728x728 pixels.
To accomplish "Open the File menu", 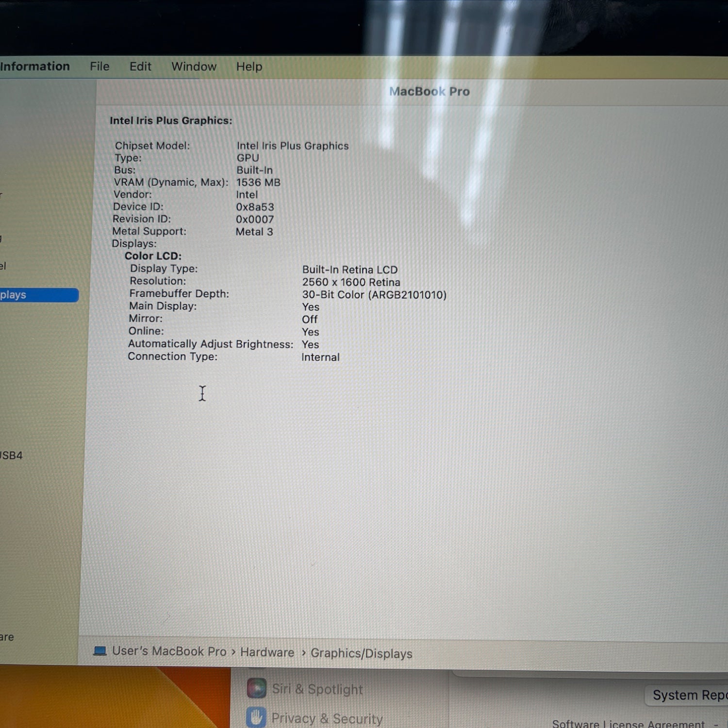I will (x=99, y=66).
